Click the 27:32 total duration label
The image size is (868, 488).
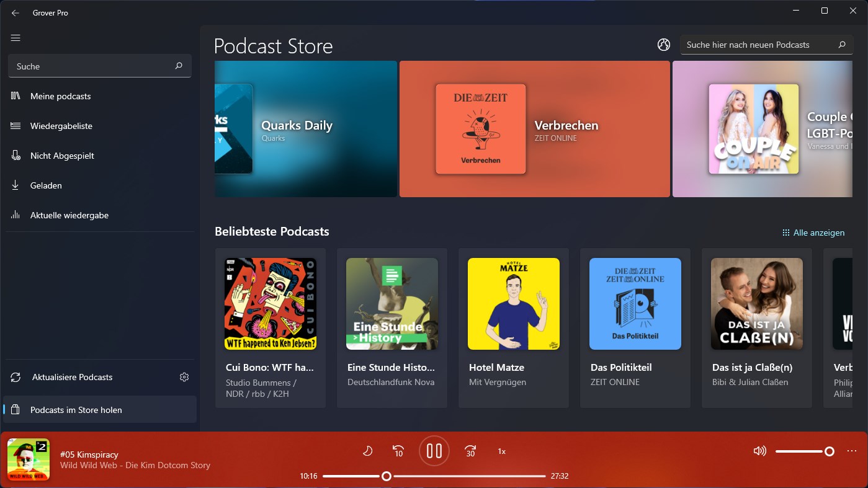[560, 476]
